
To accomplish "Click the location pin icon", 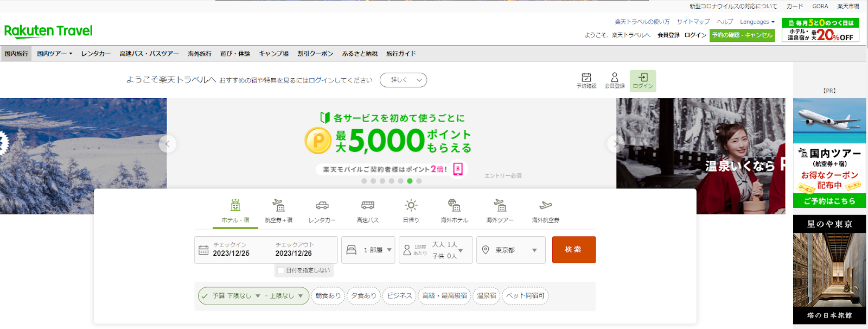I will coord(486,250).
